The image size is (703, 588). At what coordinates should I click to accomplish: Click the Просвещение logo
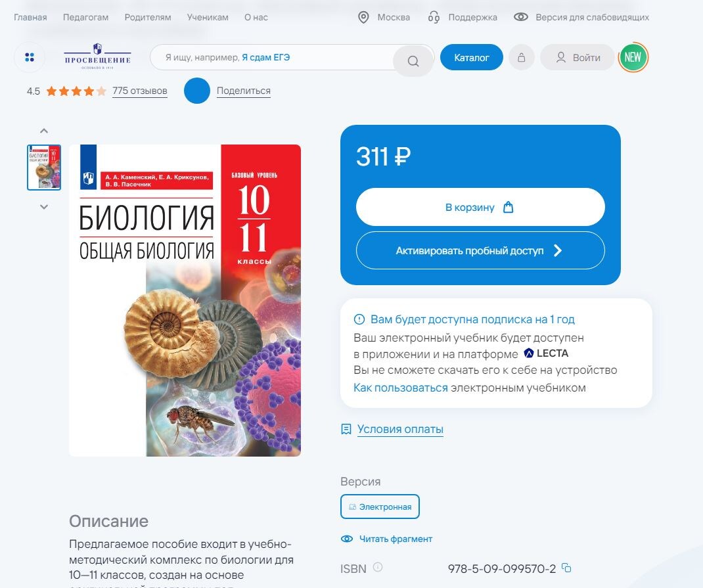click(98, 57)
